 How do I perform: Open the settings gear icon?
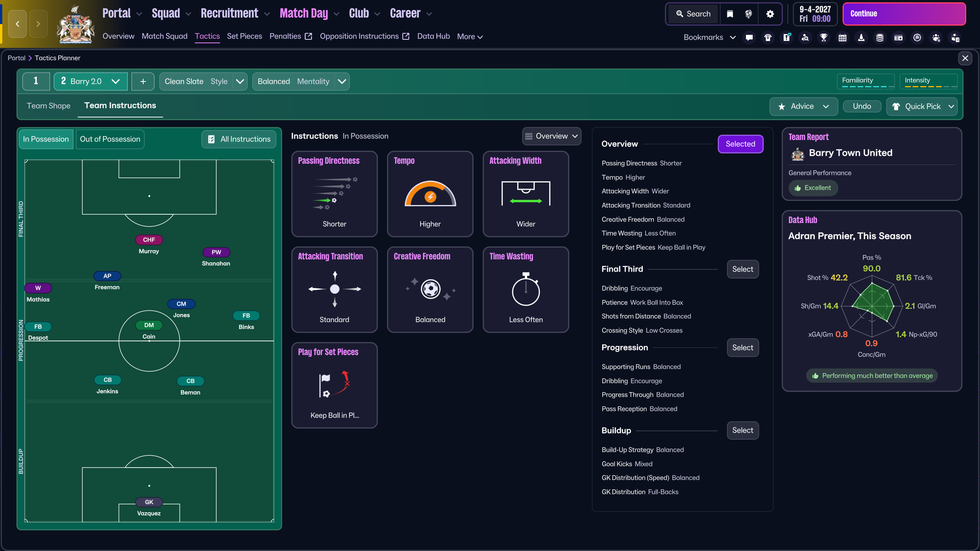[x=770, y=14]
